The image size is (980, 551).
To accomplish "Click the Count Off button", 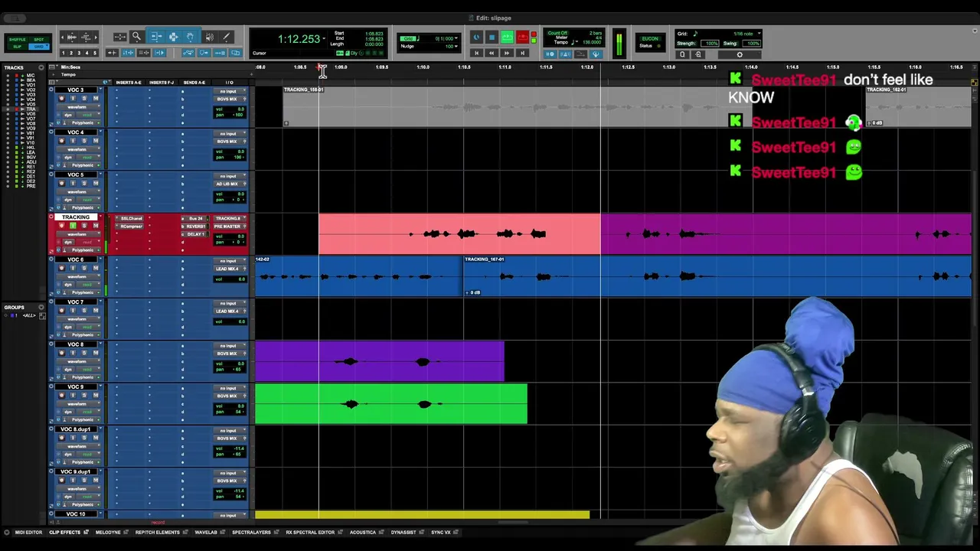I will pos(557,33).
